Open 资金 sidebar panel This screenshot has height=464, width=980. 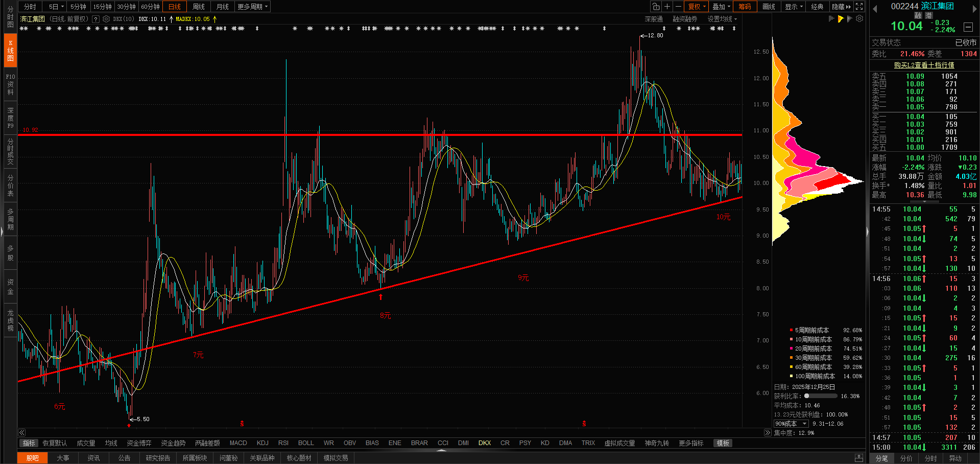tap(11, 287)
